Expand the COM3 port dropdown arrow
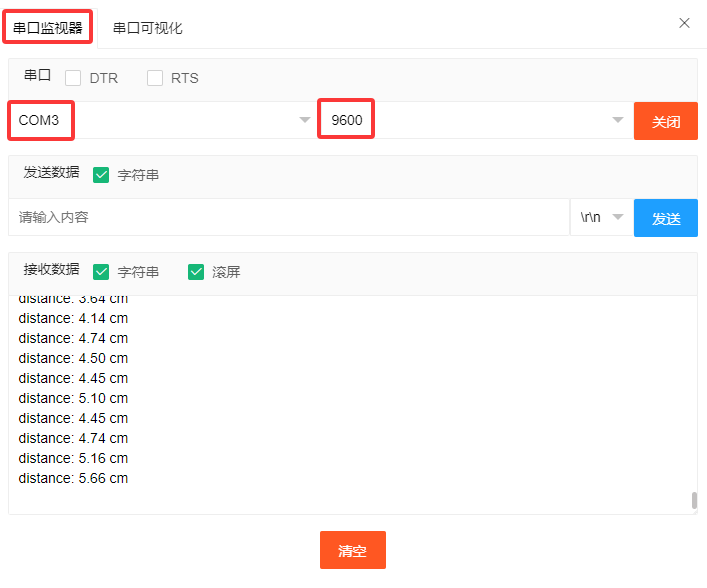Viewport: 707px width, 588px height. point(305,120)
